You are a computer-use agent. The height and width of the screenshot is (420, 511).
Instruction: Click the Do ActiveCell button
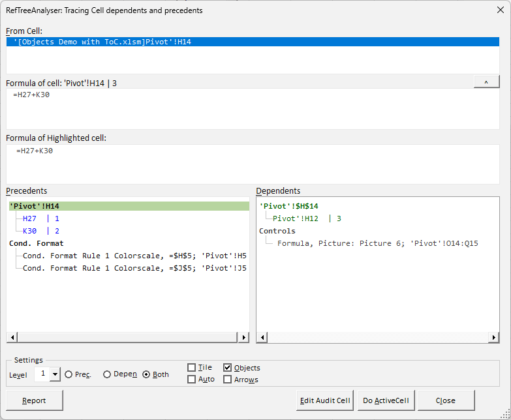[386, 400]
